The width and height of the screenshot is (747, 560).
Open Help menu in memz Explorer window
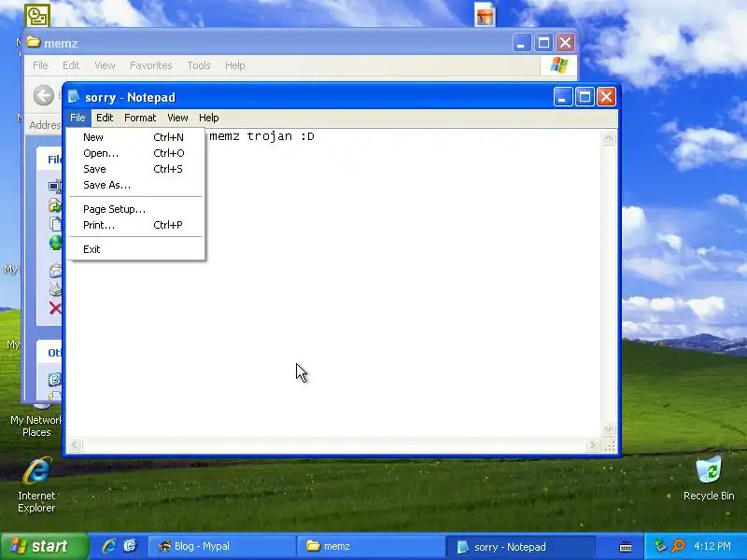click(x=235, y=65)
